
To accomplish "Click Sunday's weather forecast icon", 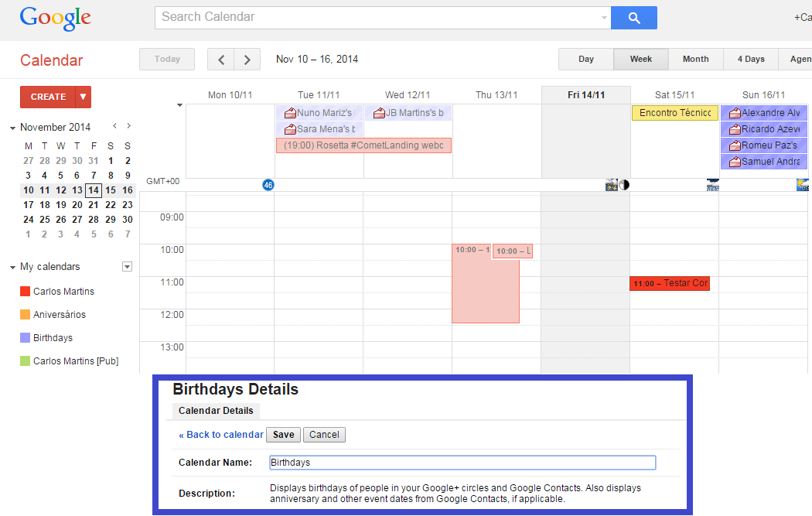I will tap(802, 185).
